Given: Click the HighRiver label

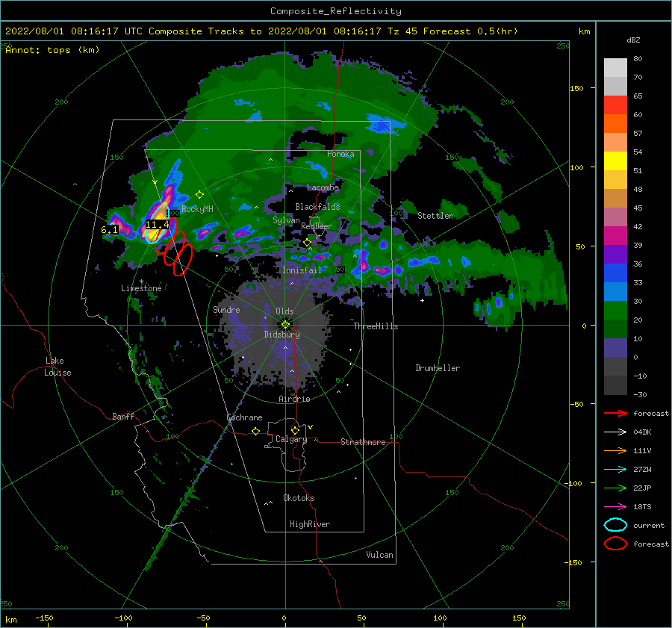Looking at the screenshot, I should click(310, 524).
